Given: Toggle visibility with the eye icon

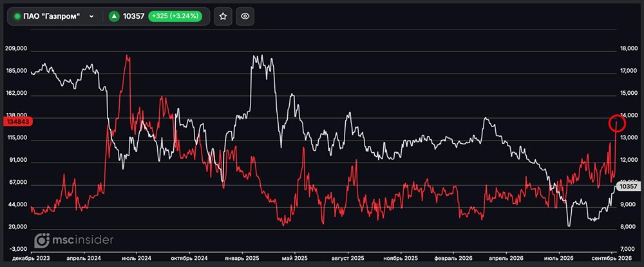Looking at the screenshot, I should coord(245,17).
